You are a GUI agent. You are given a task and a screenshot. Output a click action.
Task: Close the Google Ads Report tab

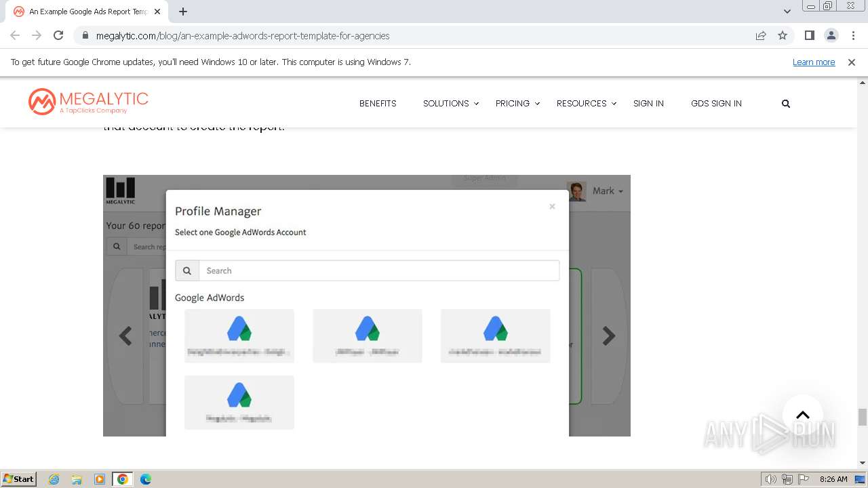click(x=157, y=12)
